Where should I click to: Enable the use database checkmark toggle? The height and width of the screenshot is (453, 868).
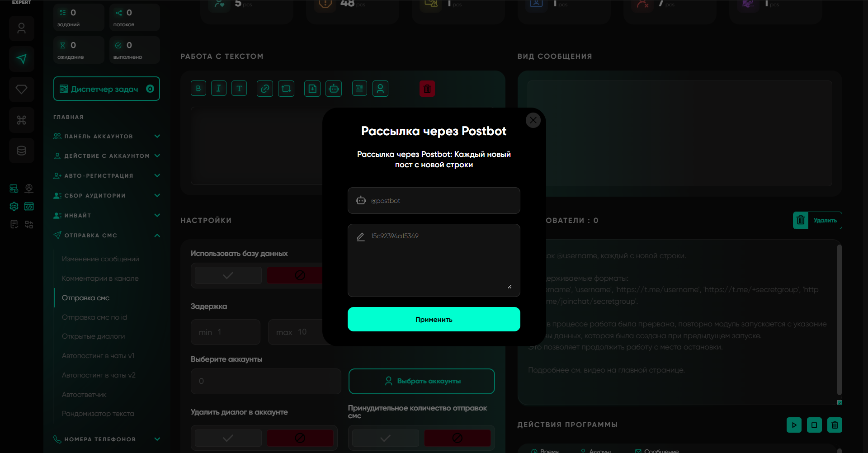(x=228, y=275)
